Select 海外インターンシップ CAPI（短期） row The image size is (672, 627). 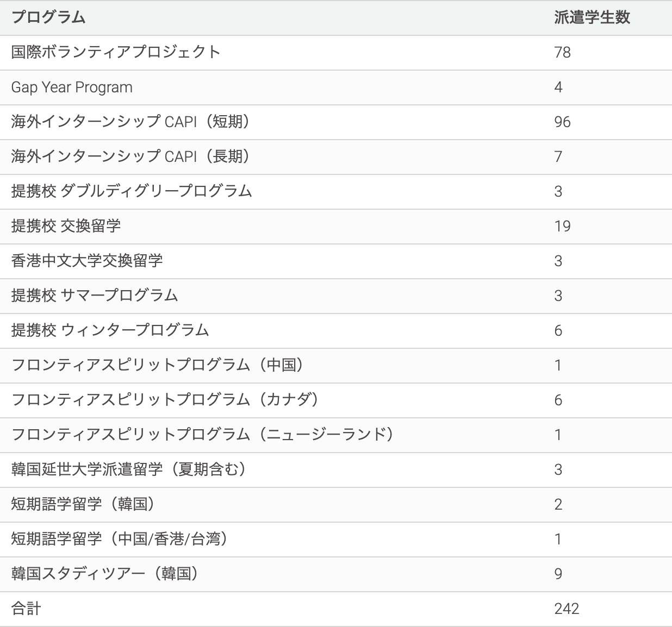coord(131,122)
